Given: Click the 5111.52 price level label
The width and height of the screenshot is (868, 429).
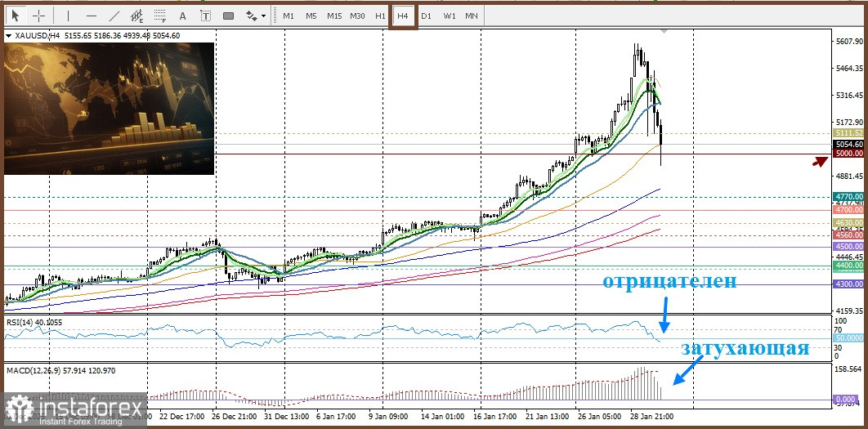Looking at the screenshot, I should 848,133.
